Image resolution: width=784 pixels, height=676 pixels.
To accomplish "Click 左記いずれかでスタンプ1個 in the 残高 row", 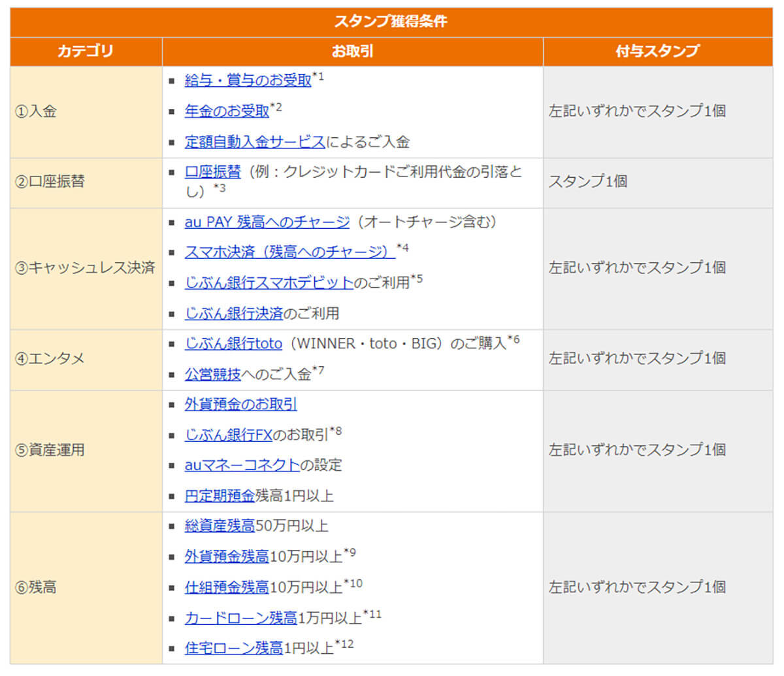I will (x=637, y=587).
